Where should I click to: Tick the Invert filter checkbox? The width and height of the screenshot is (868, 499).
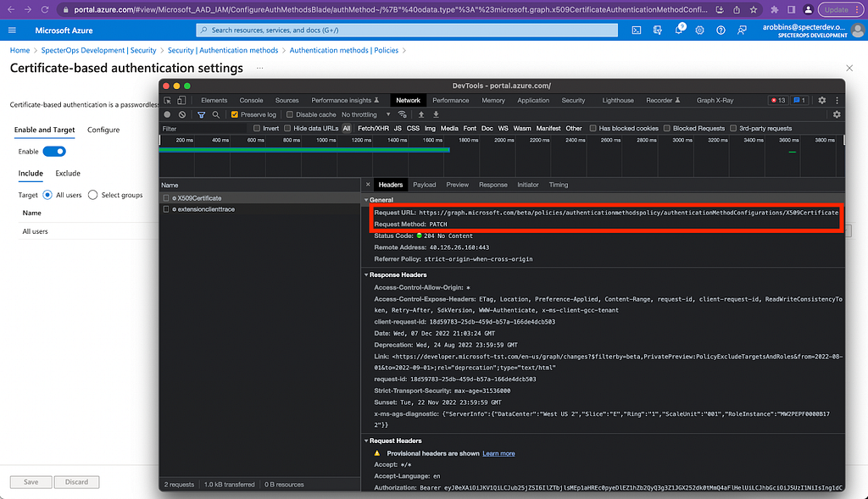point(257,128)
